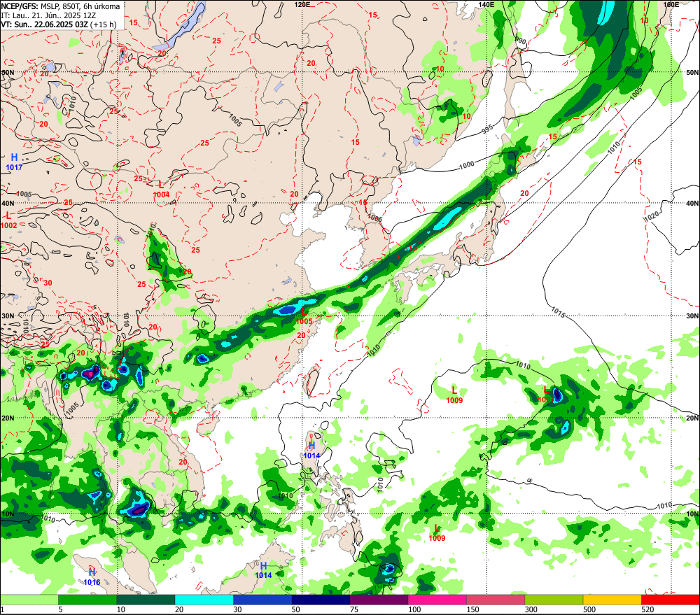Image resolution: width=700 pixels, height=615 pixels.
Task: Click the red 30 isotherm label
Action: pyautogui.click(x=48, y=283)
